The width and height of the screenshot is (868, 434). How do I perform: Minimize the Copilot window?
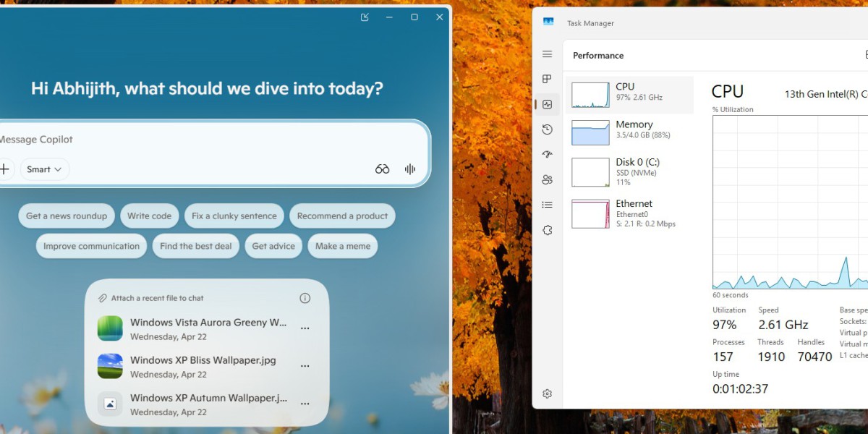pos(389,17)
